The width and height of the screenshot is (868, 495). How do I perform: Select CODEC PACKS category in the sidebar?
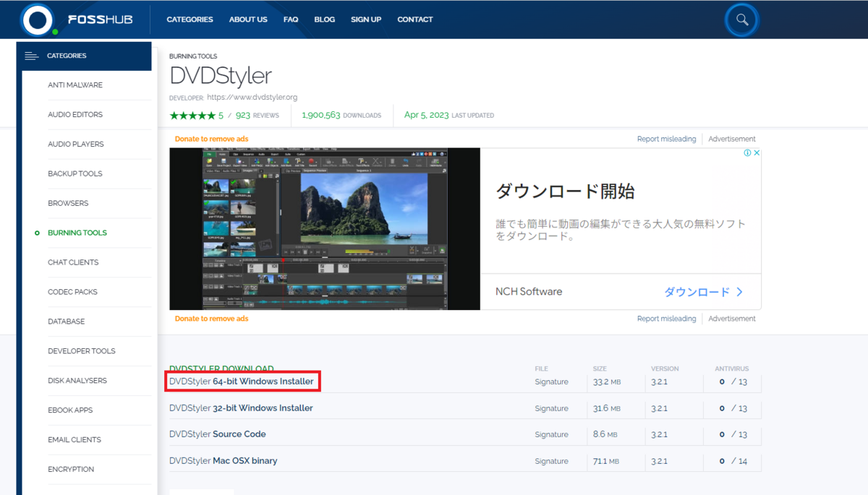[72, 292]
